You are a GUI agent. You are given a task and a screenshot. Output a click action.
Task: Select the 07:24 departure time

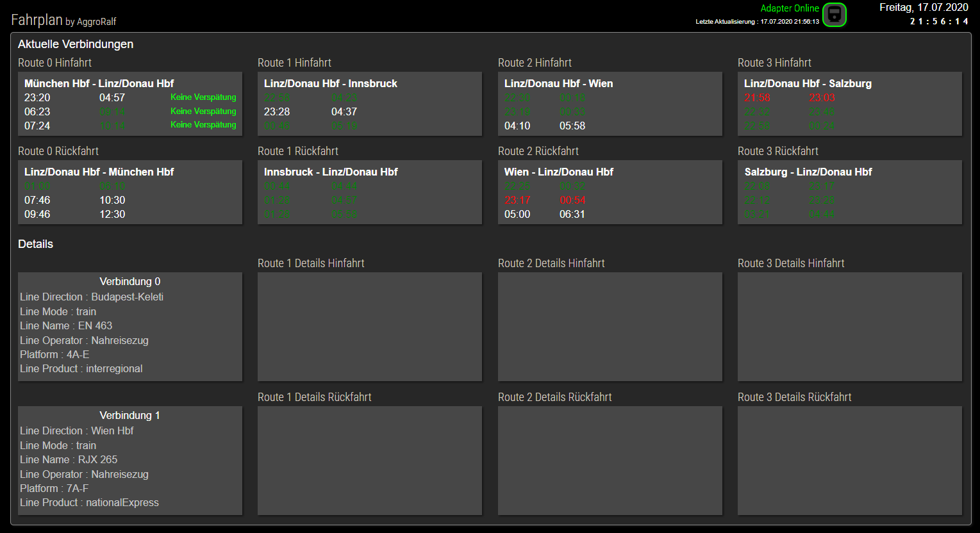point(37,126)
